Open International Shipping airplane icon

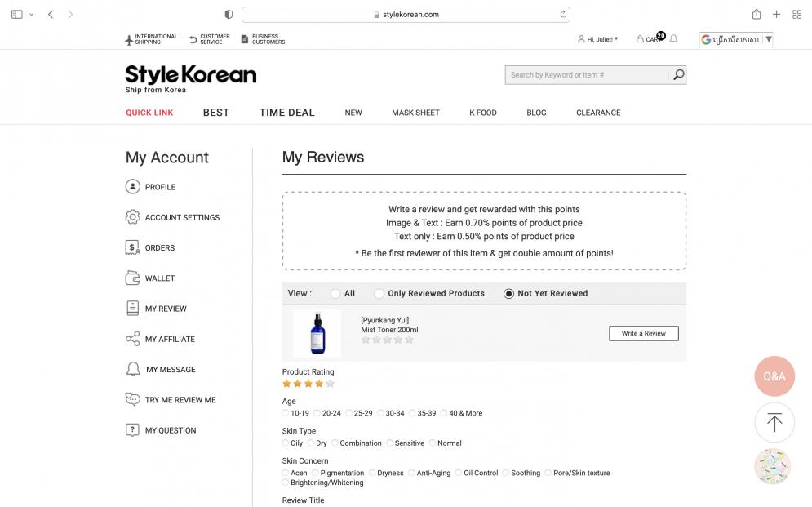coord(129,40)
